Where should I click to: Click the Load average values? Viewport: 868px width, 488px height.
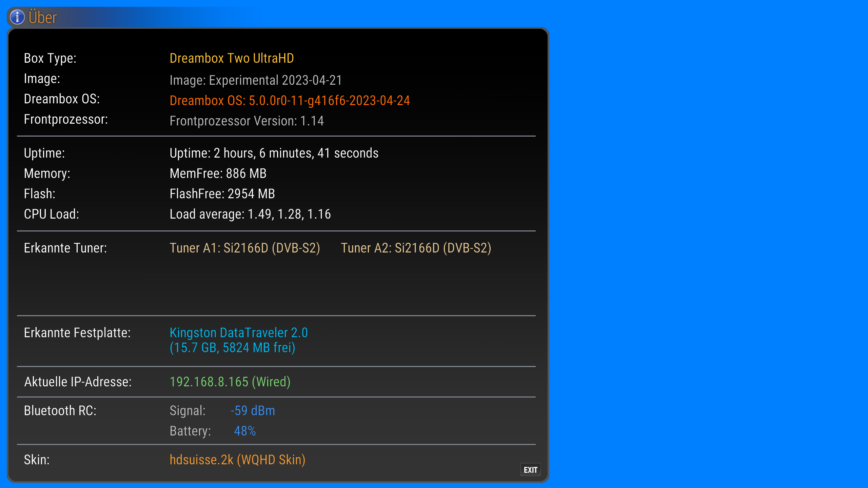point(250,214)
